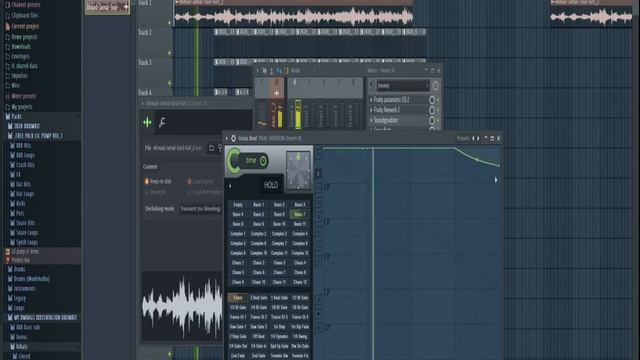This screenshot has height=360, width=640.
Task: Click the Drums (ModeAudio) folder icon
Action: point(10,279)
